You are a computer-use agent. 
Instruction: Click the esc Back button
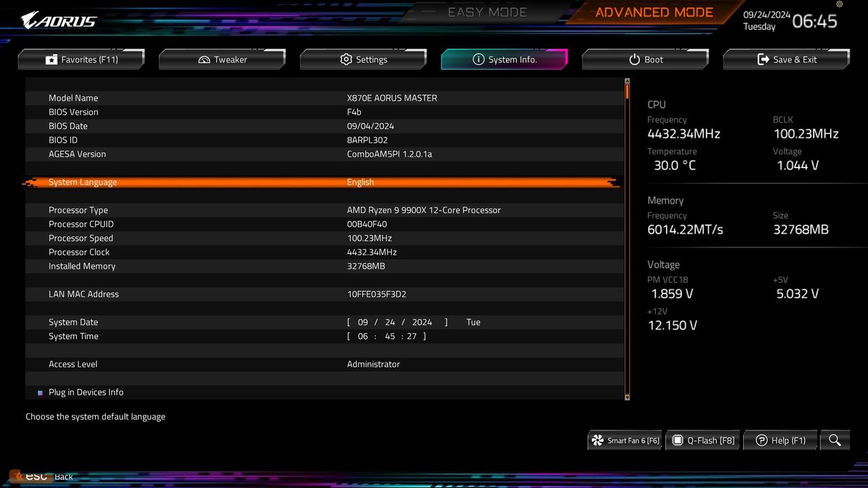tap(43, 476)
